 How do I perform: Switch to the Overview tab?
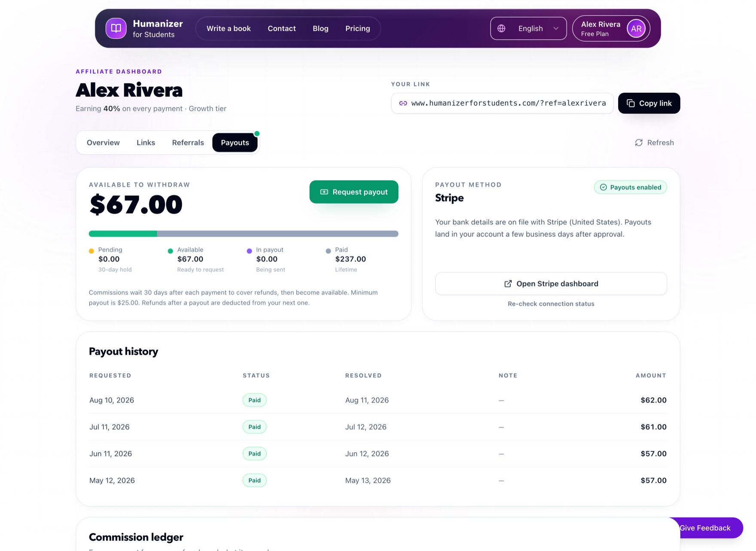[103, 143]
